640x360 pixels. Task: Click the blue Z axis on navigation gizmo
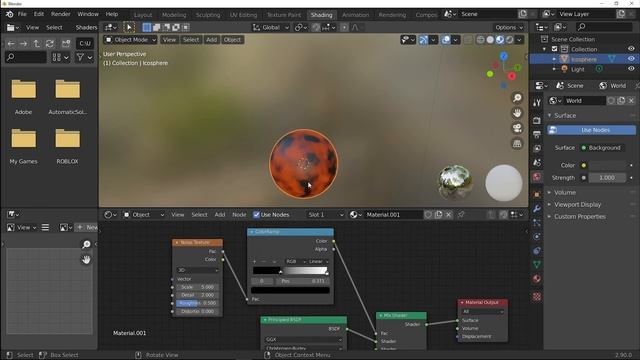point(504,56)
